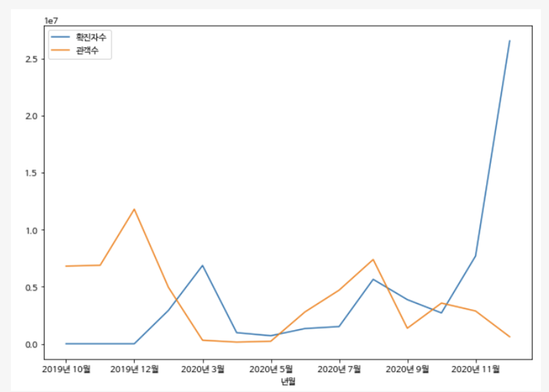Screen dimensions: 549x392
Task: Click the 1.0 y-axis tick label
Action: tap(32, 230)
